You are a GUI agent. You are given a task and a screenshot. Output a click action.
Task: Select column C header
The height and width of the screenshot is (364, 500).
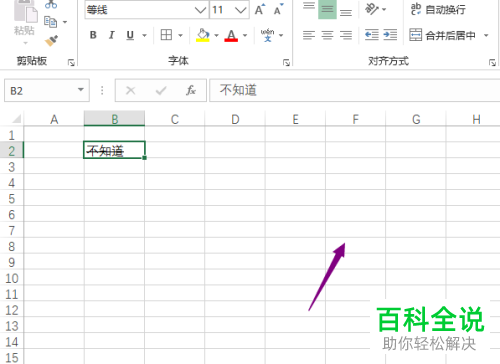tap(175, 119)
